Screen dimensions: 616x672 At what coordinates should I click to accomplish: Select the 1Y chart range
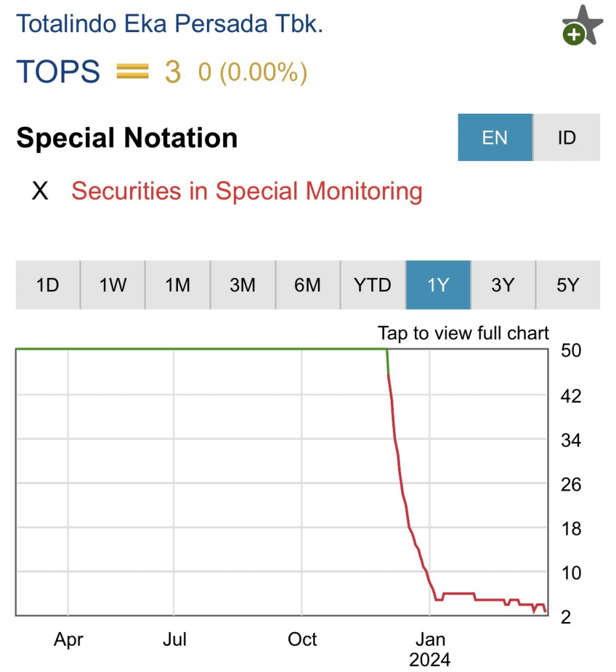(x=437, y=285)
